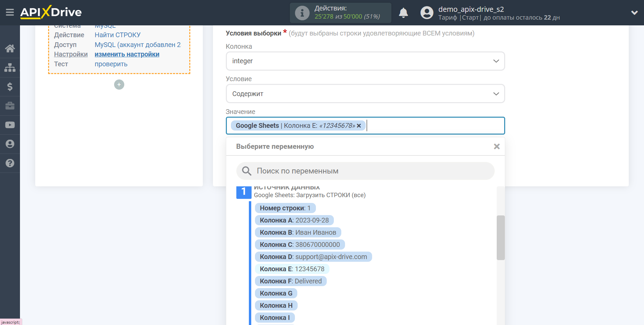
Task: Click the Настройки label link
Action: tap(71, 54)
